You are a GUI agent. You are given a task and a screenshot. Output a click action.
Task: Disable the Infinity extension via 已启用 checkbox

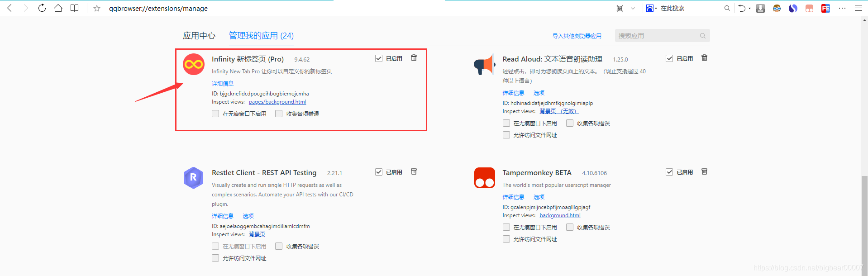tap(379, 58)
